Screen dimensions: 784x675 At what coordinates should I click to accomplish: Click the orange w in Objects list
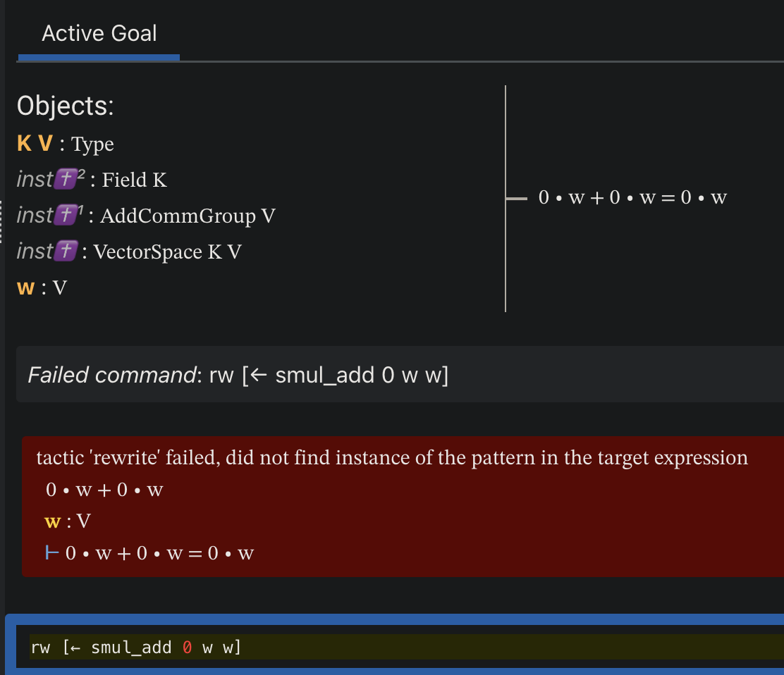click(x=25, y=287)
